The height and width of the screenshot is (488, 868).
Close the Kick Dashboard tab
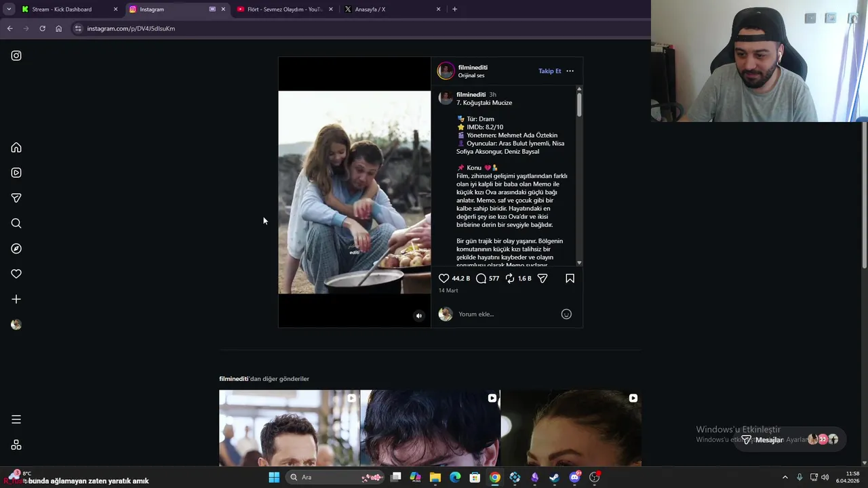click(x=115, y=9)
